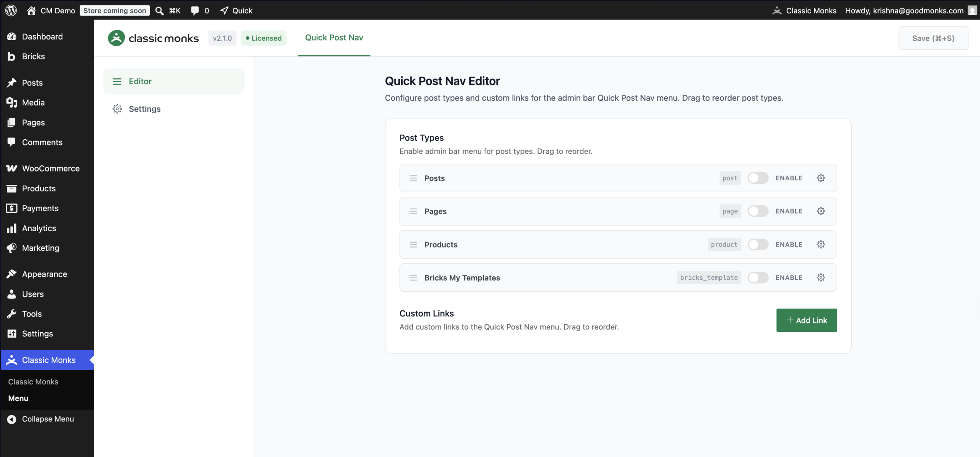The width and height of the screenshot is (980, 457).
Task: Grab the Posts row drag handle
Action: point(413,178)
